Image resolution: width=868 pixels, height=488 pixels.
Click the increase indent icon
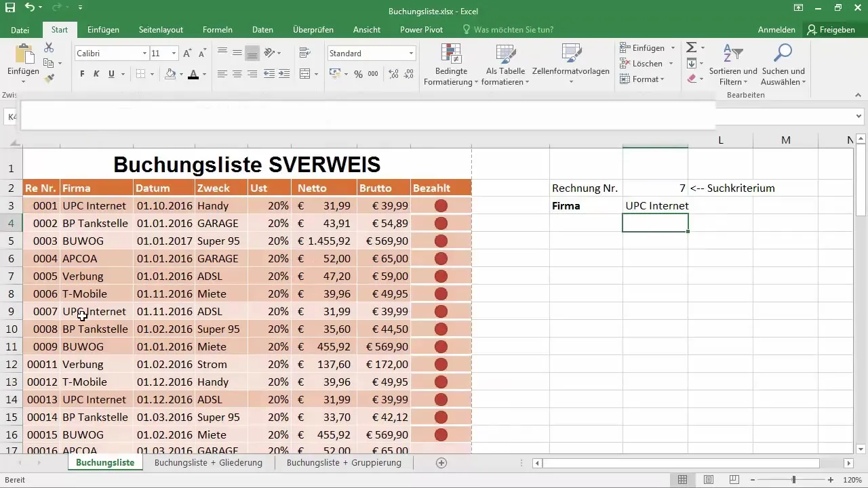pos(285,74)
